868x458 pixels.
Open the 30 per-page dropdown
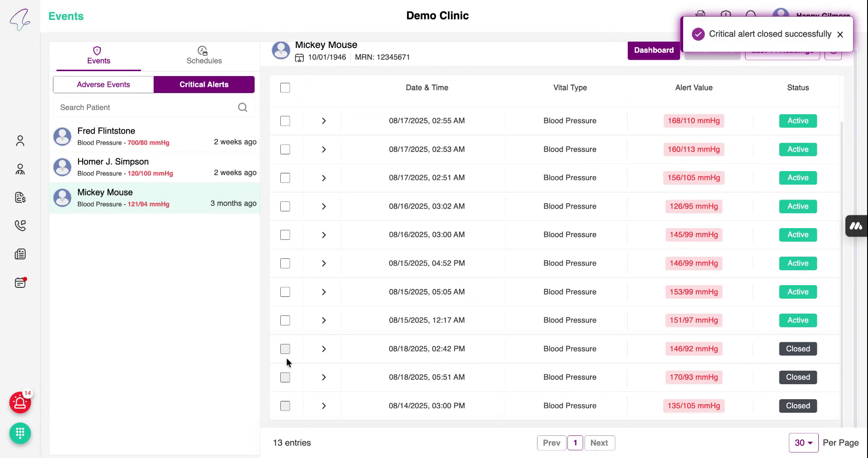pos(803,443)
